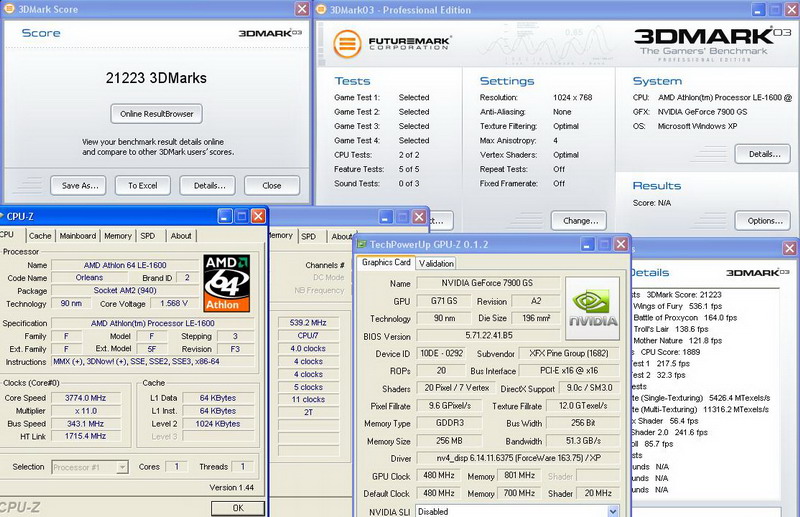Click Online ResultBrowser button in Score window
This screenshot has height=517, width=800.
coord(156,114)
